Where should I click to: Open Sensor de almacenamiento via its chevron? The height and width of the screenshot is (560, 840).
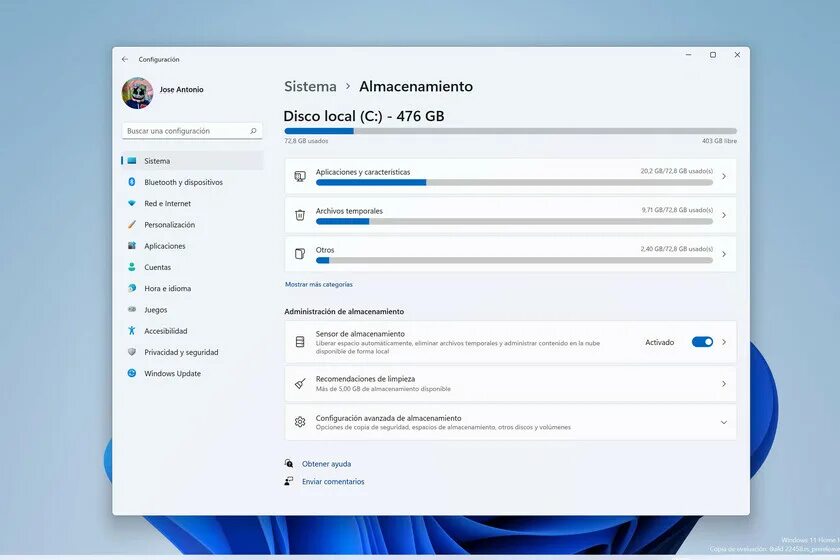(x=724, y=342)
